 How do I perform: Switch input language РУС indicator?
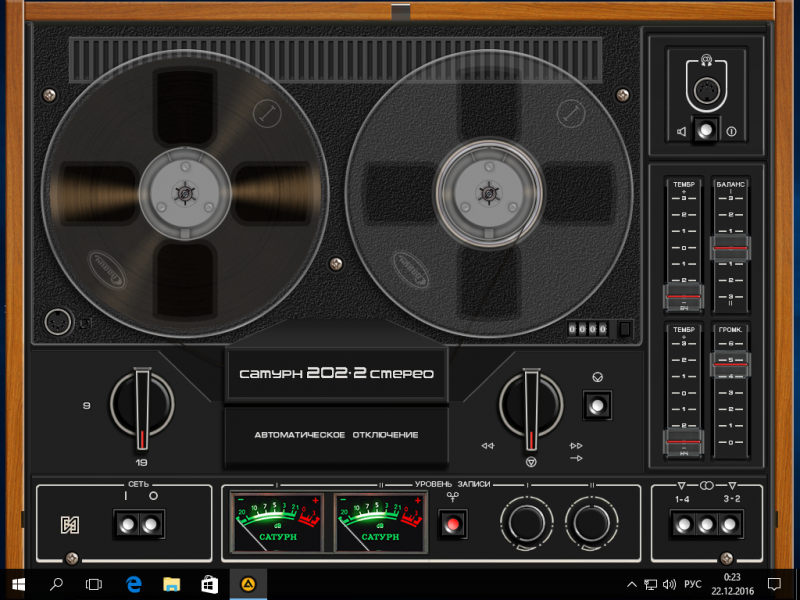click(x=692, y=584)
